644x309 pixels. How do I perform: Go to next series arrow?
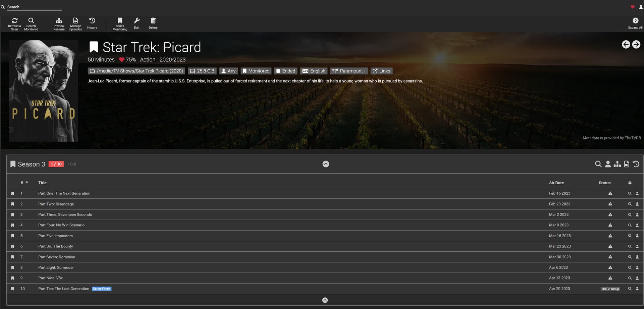(x=636, y=45)
